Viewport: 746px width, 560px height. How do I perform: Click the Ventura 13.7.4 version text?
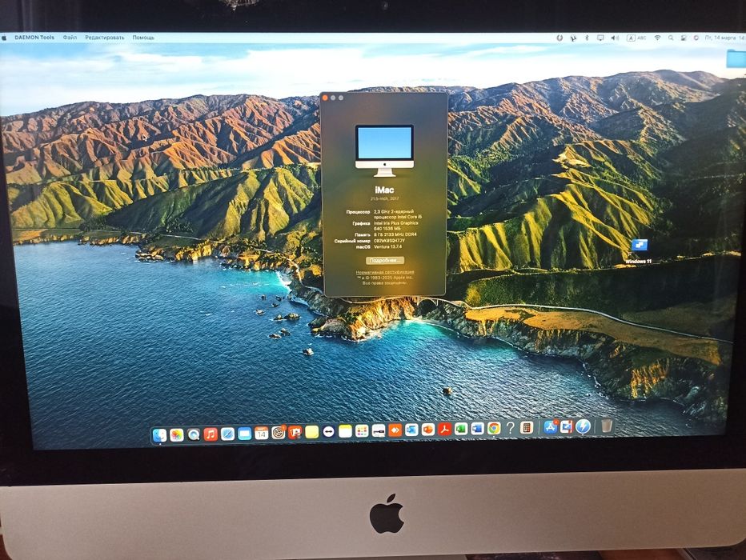(x=387, y=246)
